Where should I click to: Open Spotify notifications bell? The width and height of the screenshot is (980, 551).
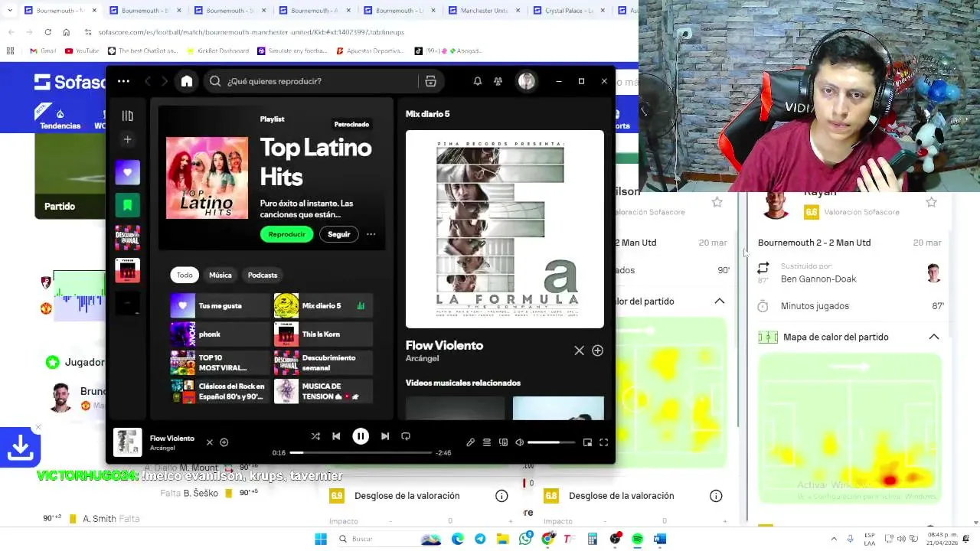pyautogui.click(x=478, y=81)
